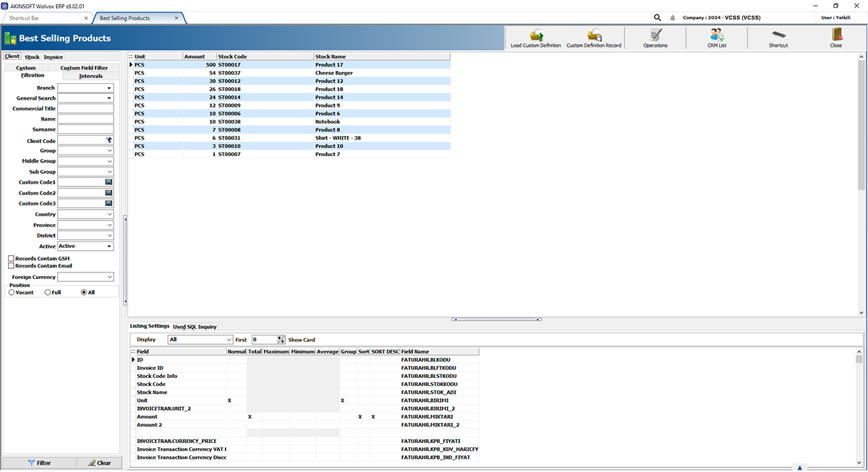Close the Shortcut Bar tab with its X
The width and height of the screenshot is (868, 472).
[86, 17]
